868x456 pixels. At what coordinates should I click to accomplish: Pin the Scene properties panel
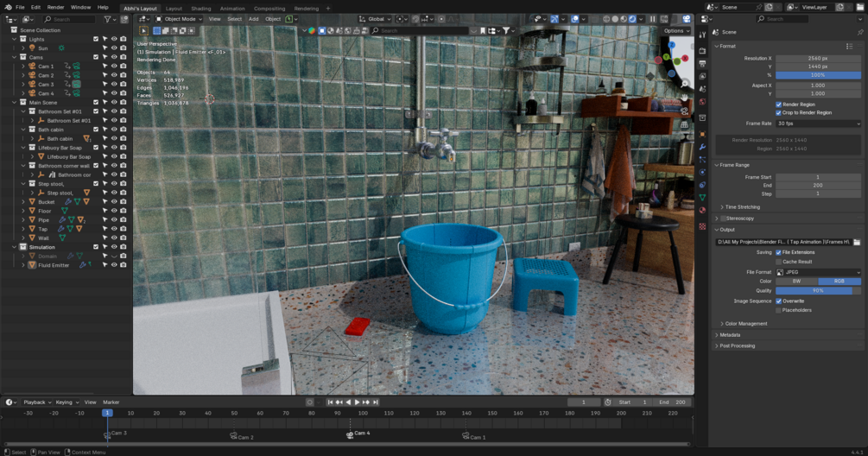pyautogui.click(x=860, y=32)
